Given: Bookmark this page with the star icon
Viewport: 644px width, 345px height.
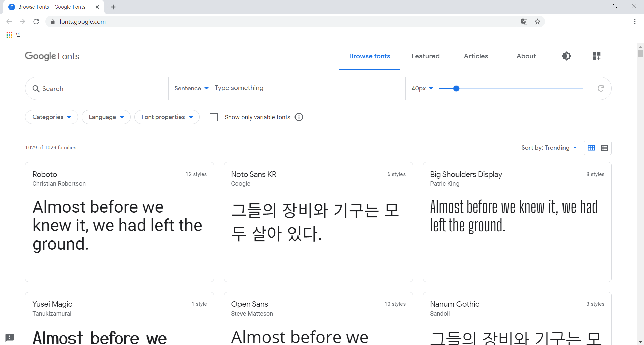Looking at the screenshot, I should click(538, 22).
